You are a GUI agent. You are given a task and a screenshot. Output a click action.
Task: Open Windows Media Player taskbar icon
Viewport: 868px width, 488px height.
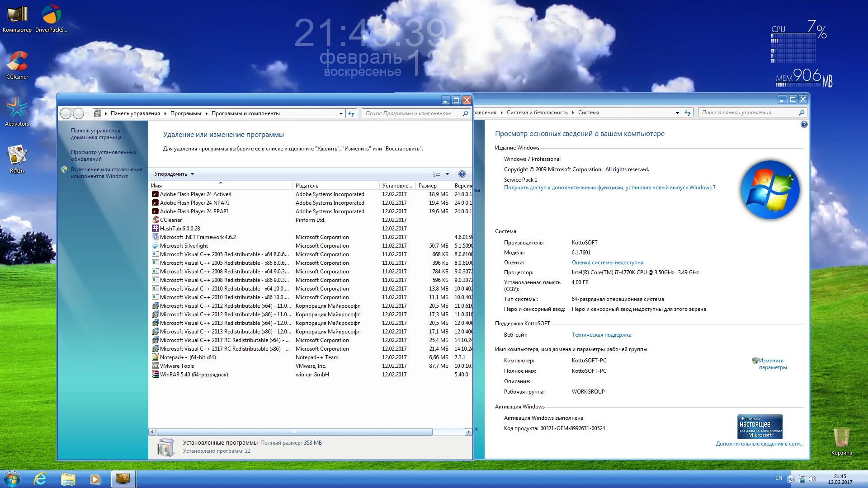95,479
